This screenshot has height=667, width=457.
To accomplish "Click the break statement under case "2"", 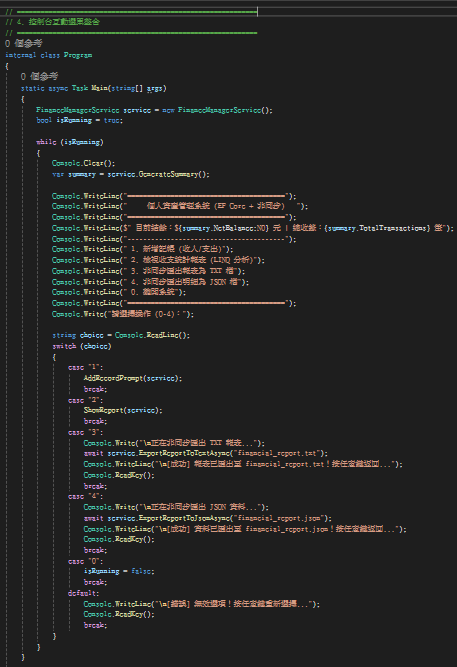I will coord(95,422).
